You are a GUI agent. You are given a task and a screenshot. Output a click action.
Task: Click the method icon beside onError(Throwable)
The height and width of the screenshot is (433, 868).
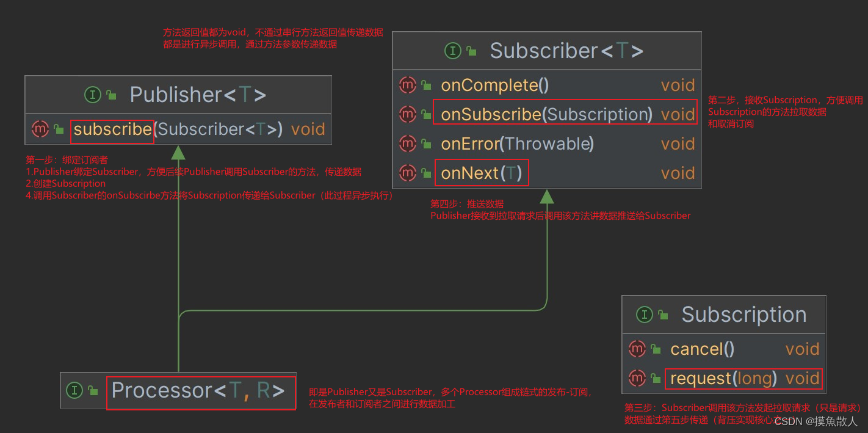click(407, 144)
